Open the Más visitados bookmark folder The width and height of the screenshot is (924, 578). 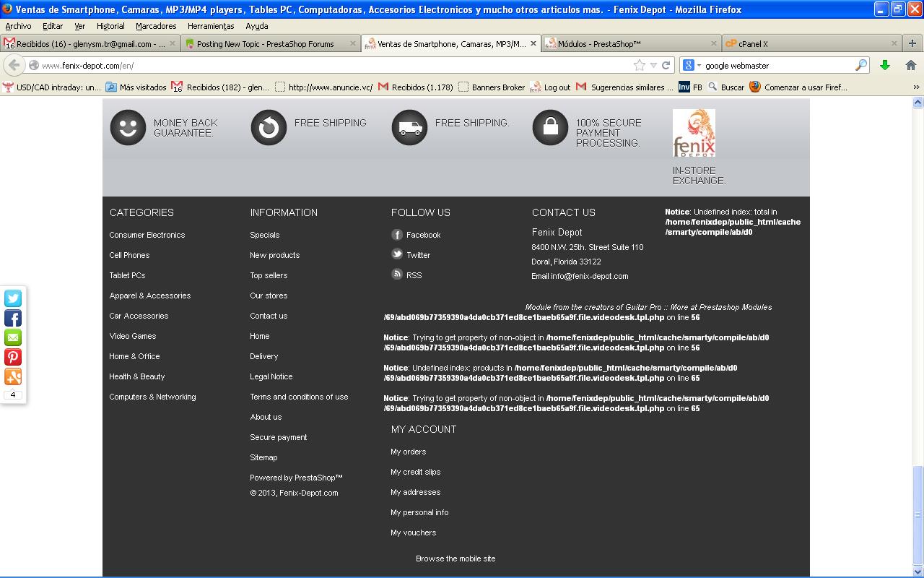pyautogui.click(x=136, y=87)
